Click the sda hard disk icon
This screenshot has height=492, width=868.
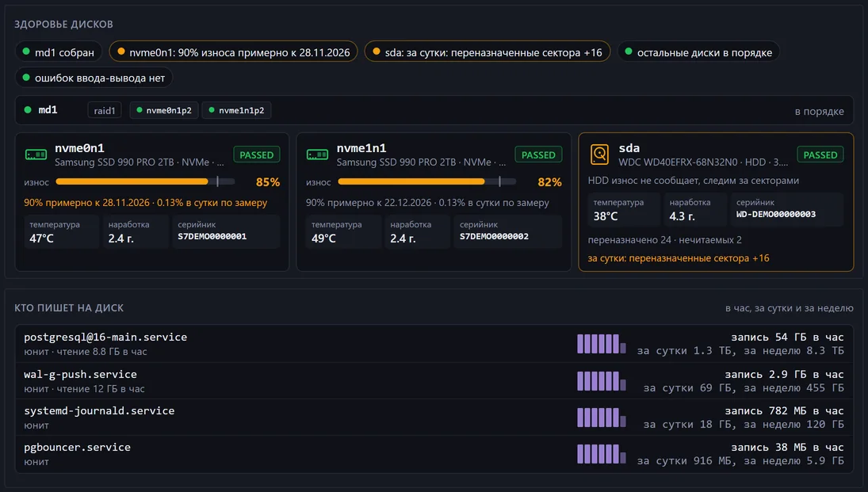[x=599, y=154]
